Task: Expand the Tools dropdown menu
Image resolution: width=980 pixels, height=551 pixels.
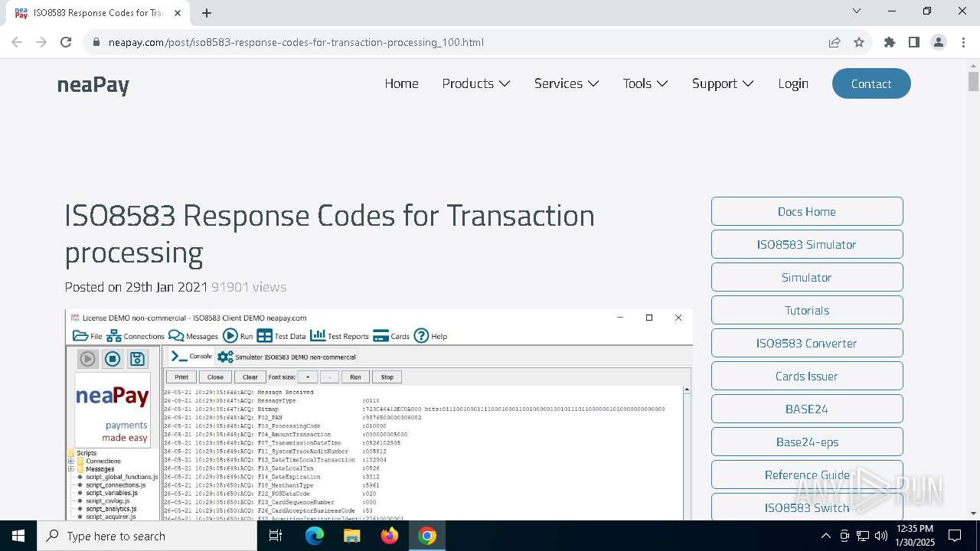Action: coord(645,83)
